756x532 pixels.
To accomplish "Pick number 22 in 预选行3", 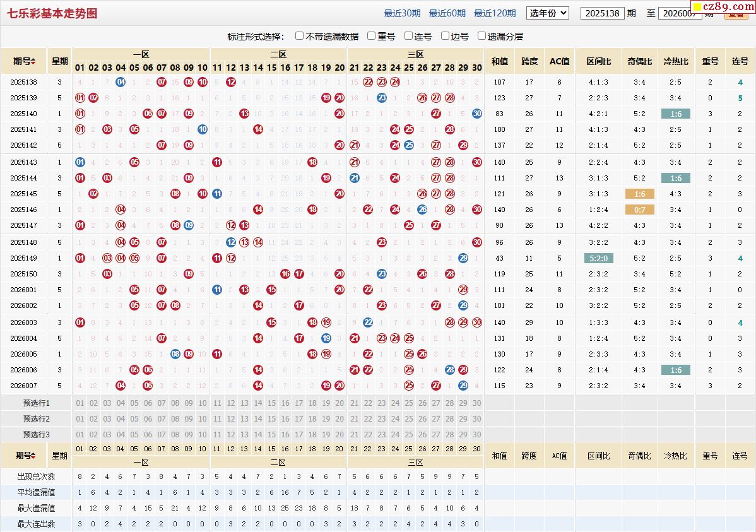I will [x=367, y=435].
